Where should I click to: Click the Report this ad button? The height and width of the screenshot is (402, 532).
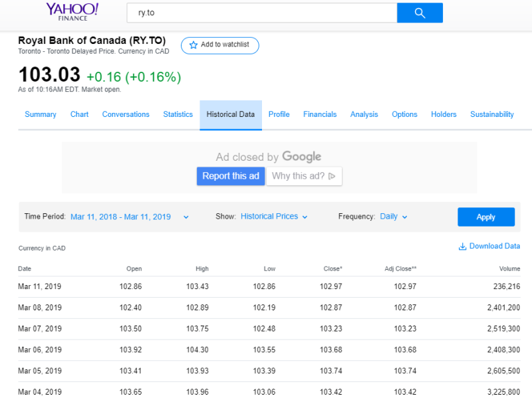(231, 176)
